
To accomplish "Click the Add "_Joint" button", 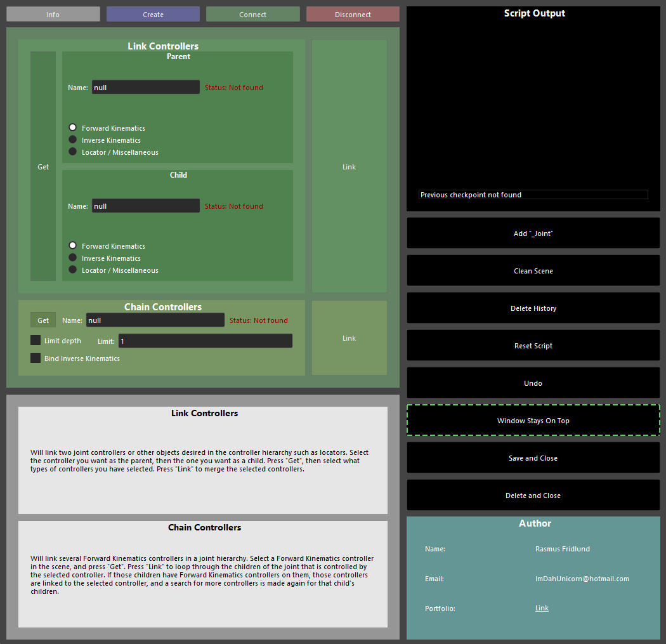I will (533, 233).
